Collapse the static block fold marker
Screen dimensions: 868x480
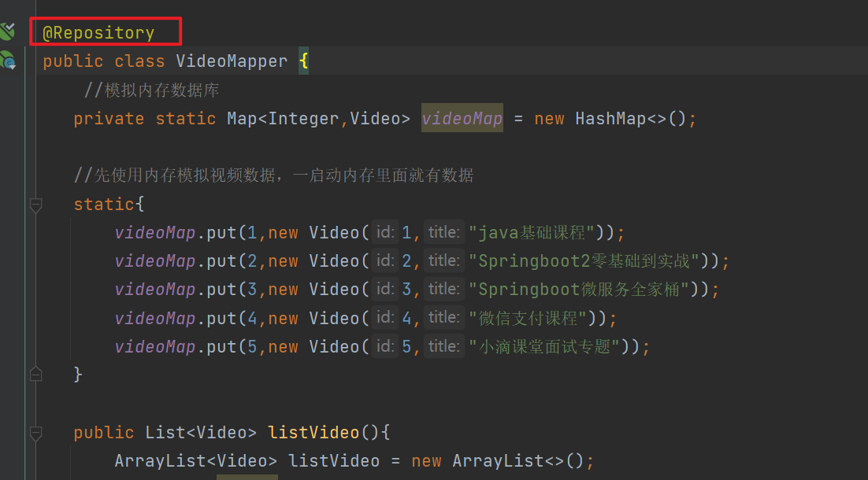[36, 205]
